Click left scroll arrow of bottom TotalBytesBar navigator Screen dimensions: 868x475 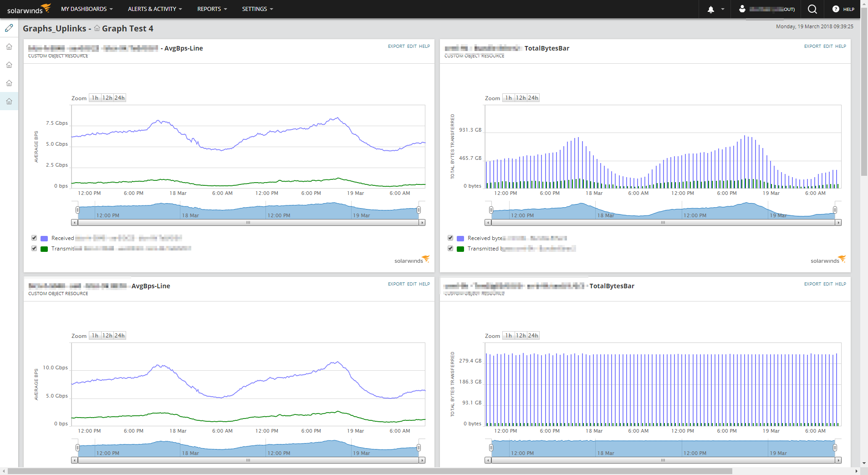(488, 460)
